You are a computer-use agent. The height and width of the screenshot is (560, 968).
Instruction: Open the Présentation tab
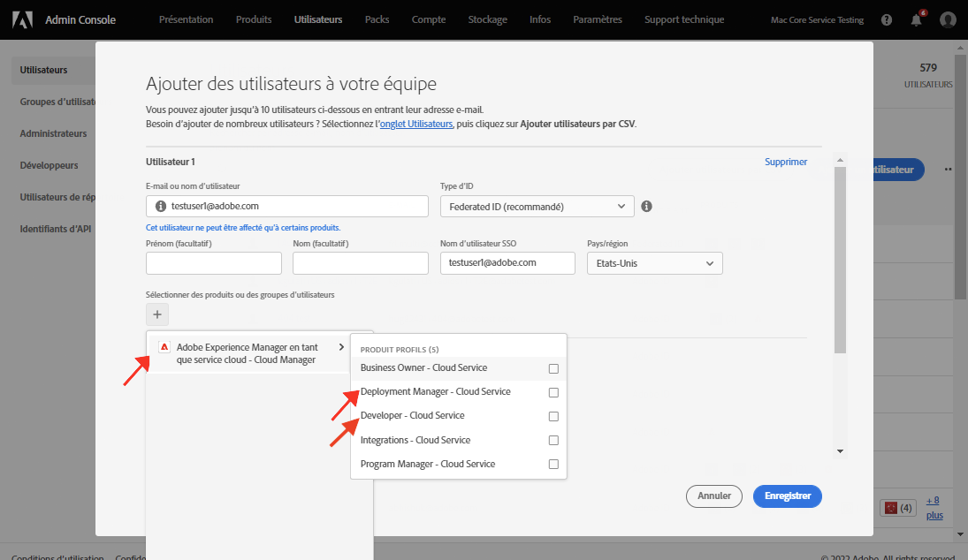186,19
